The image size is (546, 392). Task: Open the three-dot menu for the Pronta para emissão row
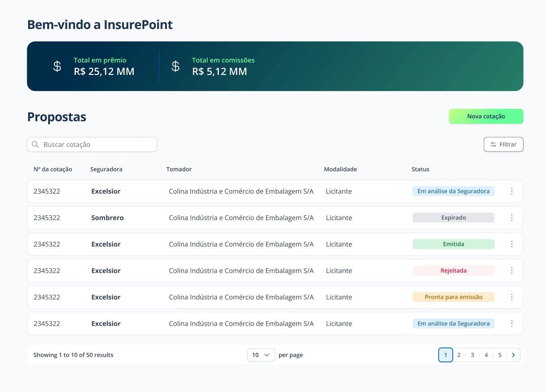click(512, 297)
